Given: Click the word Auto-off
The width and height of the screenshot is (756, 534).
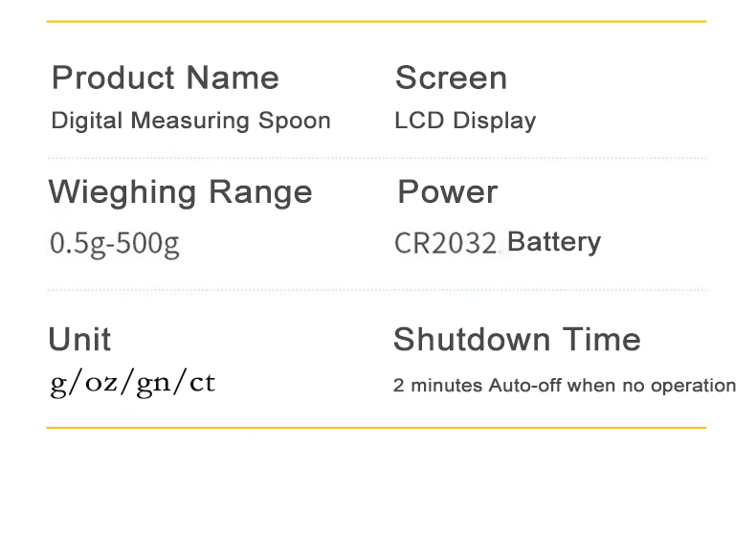Looking at the screenshot, I should coord(525,386).
